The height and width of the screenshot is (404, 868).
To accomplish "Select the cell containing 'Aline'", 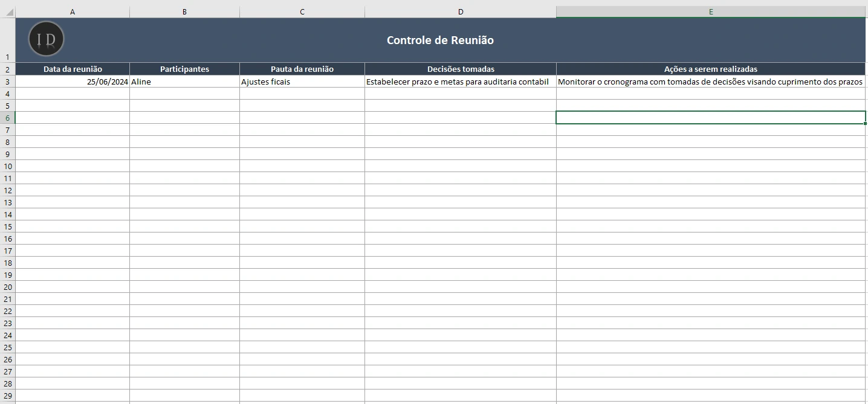I will point(184,82).
